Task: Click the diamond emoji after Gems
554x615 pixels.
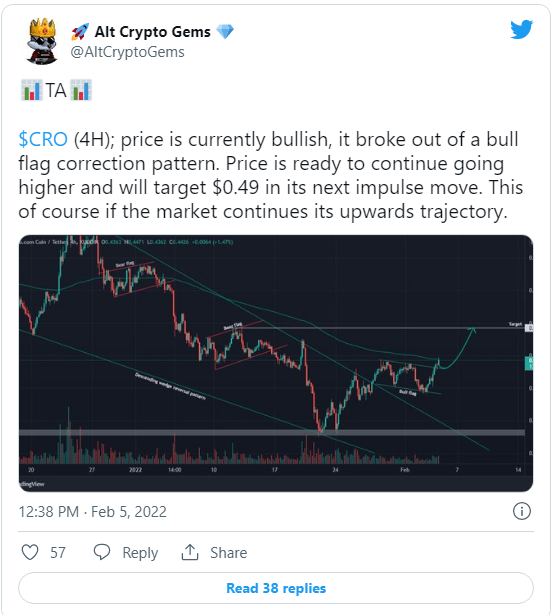Action: pos(225,32)
